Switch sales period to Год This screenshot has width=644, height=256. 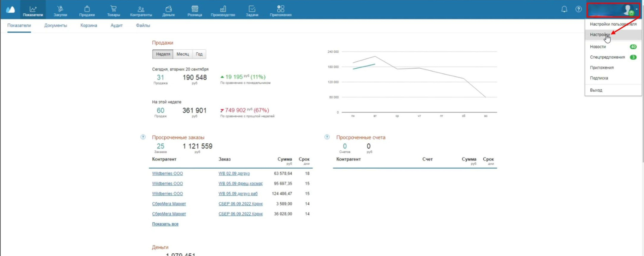click(199, 54)
